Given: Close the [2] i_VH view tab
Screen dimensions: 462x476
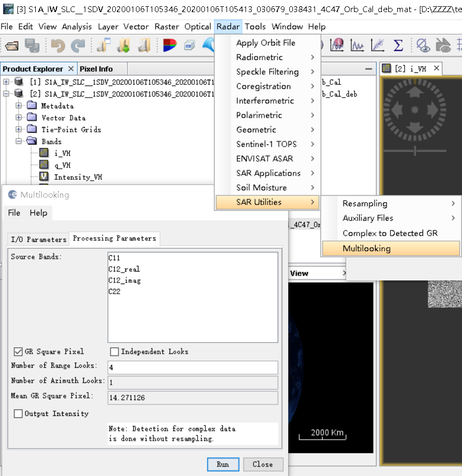Looking at the screenshot, I should click(x=436, y=69).
